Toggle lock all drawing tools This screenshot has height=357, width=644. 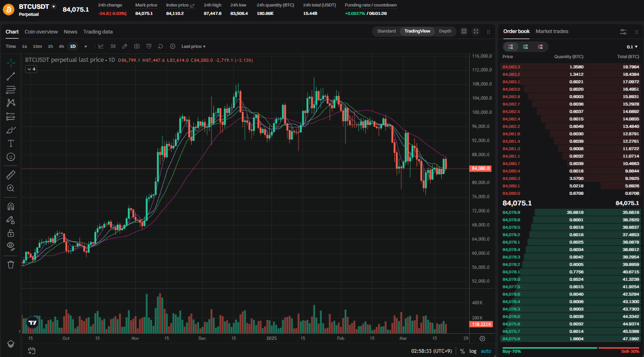click(11, 233)
